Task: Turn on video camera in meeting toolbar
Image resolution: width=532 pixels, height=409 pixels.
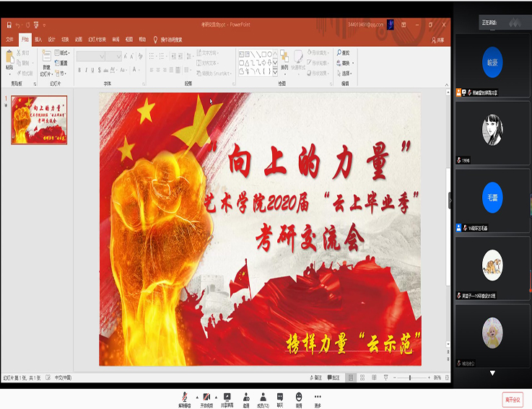Action: point(206,395)
